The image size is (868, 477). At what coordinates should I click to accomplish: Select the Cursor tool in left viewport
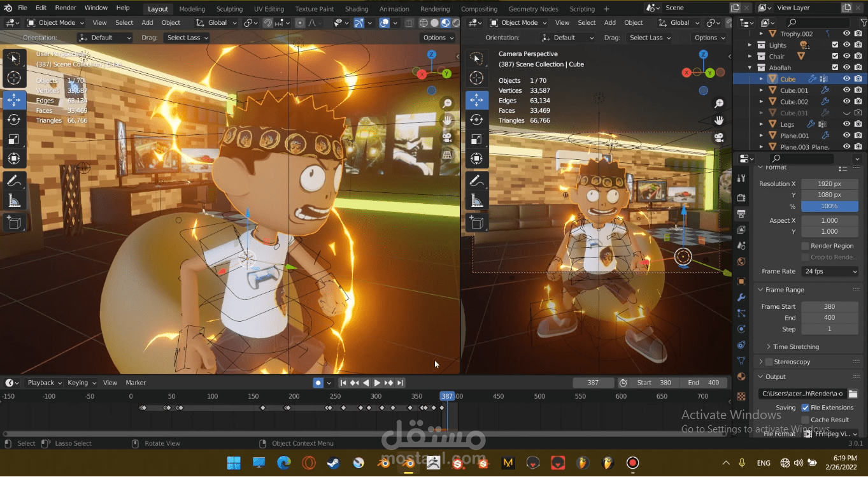(13, 78)
